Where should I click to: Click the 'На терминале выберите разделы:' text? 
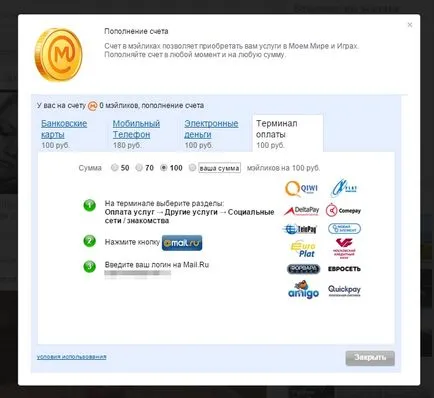[x=164, y=203]
